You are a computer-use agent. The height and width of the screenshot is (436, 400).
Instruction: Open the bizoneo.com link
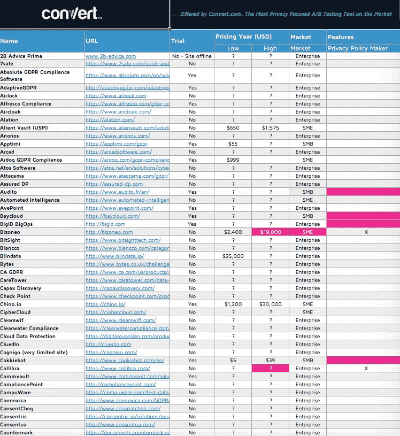pos(109,232)
